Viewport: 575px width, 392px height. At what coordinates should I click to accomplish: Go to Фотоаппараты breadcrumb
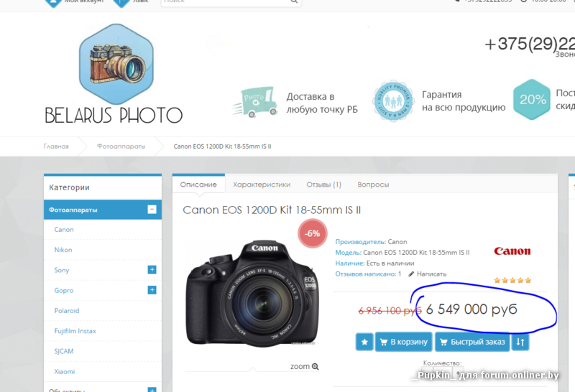[121, 146]
